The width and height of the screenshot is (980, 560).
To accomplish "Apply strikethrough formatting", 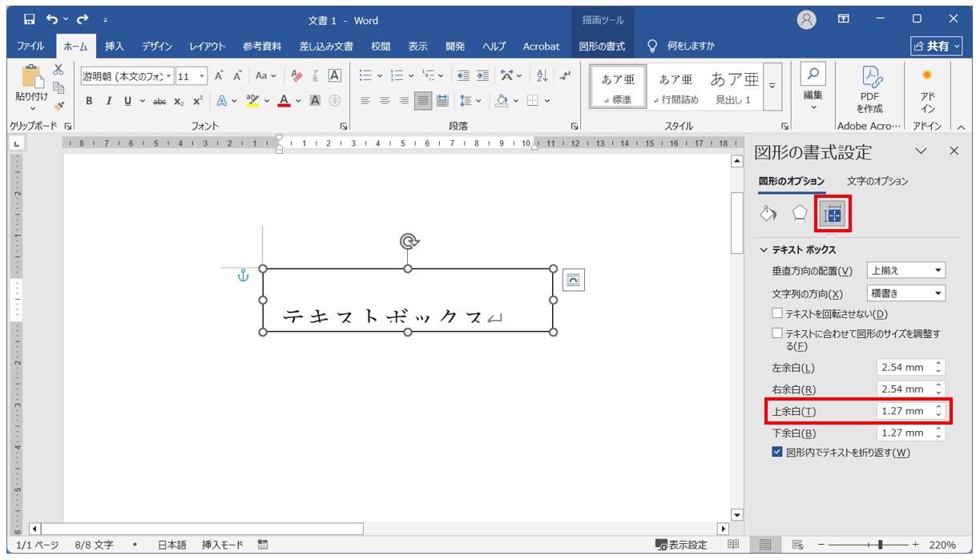I will tap(159, 101).
